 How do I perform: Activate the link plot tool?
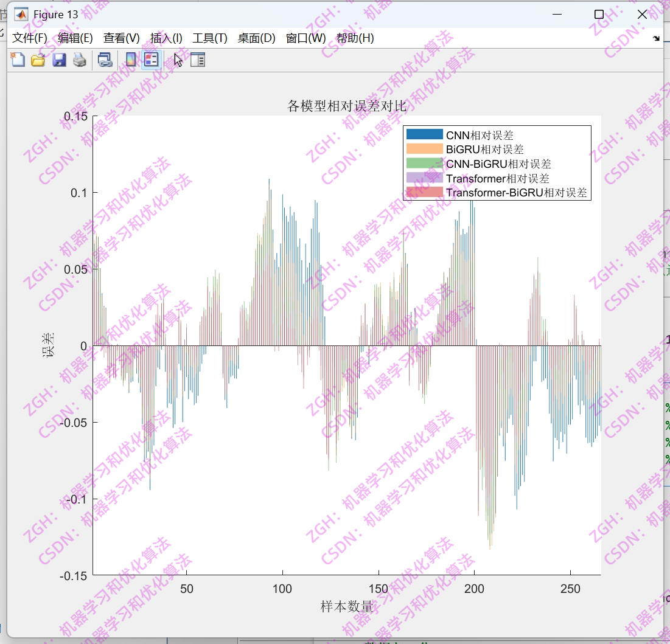pos(105,60)
